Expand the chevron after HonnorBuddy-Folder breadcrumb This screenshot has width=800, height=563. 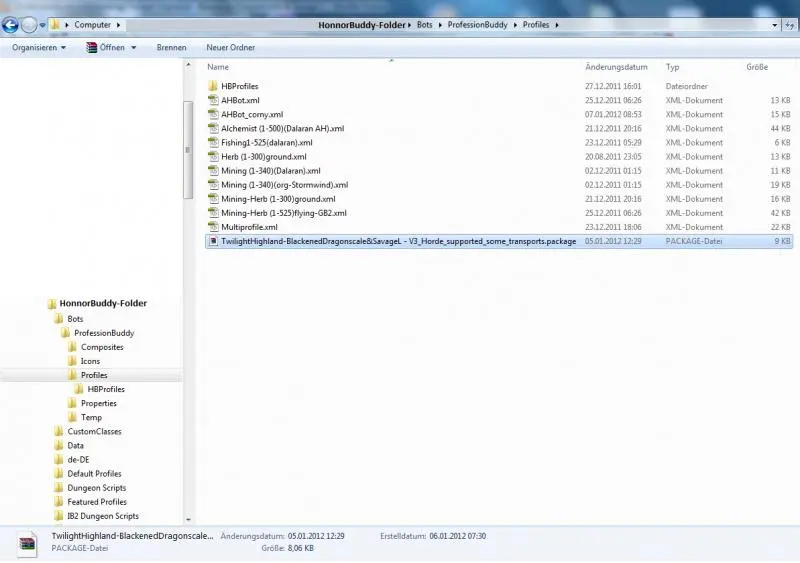[x=410, y=25]
